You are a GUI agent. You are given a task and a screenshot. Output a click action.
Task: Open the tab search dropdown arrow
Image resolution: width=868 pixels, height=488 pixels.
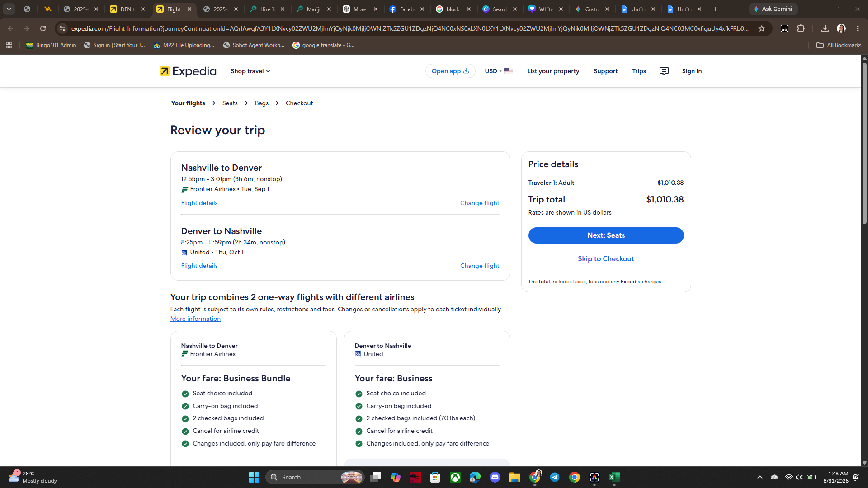9,9
